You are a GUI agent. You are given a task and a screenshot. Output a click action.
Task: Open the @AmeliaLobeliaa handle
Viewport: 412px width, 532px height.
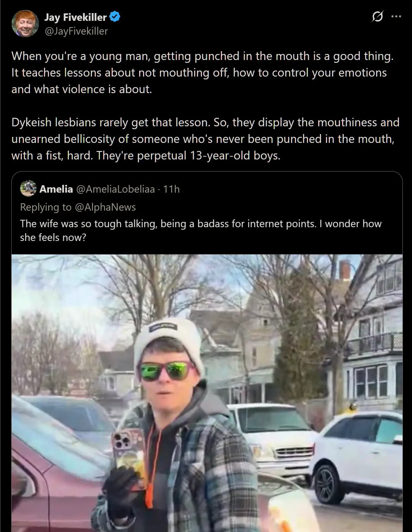pyautogui.click(x=116, y=189)
